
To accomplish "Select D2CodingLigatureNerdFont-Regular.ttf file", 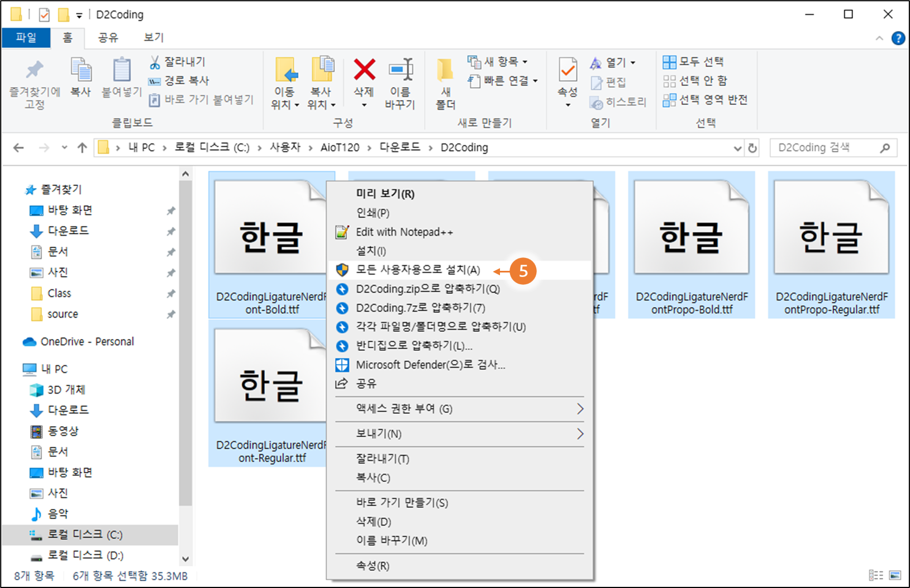I will tap(268, 394).
